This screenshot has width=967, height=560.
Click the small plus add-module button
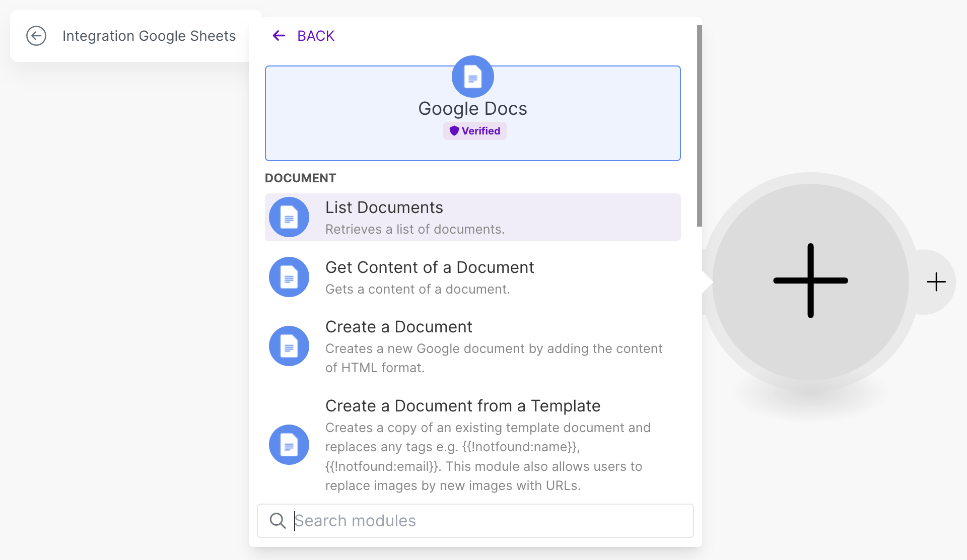click(936, 282)
